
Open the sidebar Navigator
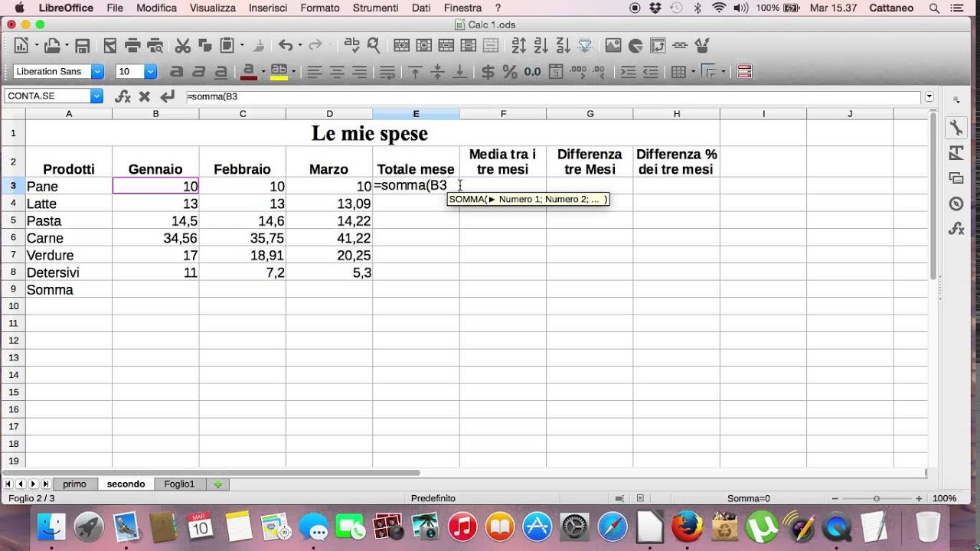(x=956, y=204)
